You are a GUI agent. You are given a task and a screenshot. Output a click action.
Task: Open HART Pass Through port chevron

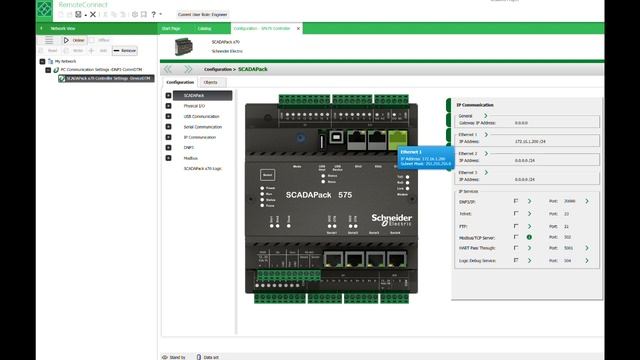tap(587, 248)
